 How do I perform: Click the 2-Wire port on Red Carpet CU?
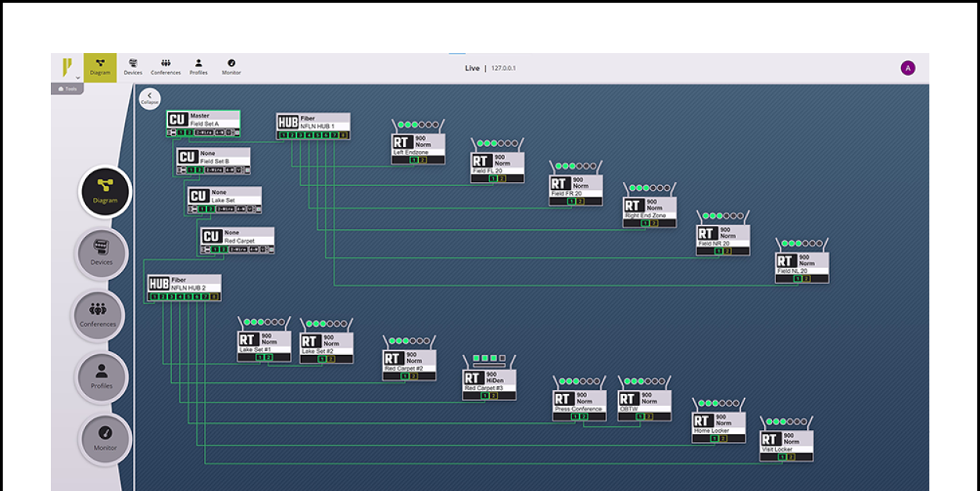point(238,249)
